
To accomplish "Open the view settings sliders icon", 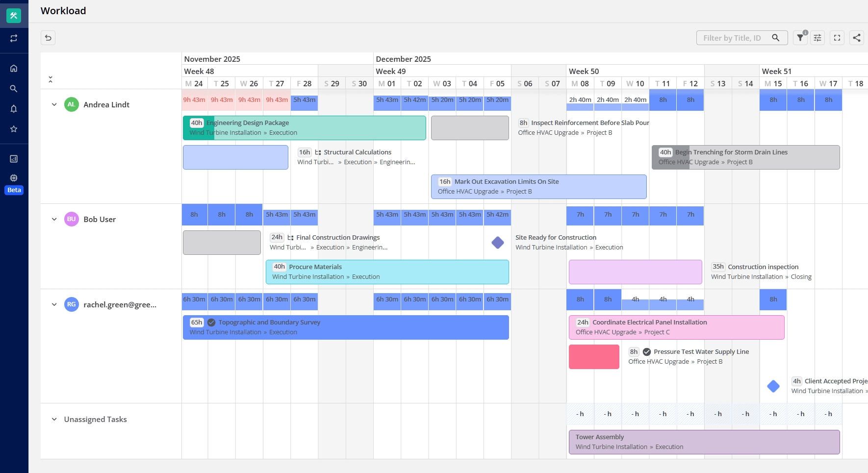I will (x=817, y=38).
